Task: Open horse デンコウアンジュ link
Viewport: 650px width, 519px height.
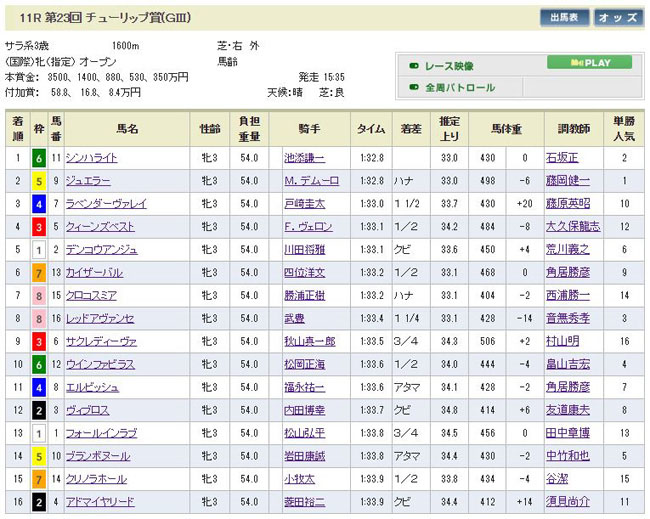Action: 101,250
